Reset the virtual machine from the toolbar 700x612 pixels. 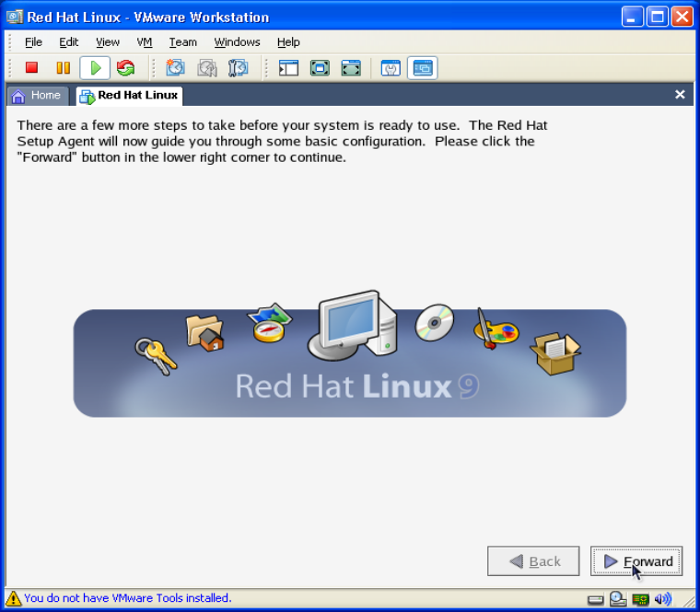click(125, 67)
